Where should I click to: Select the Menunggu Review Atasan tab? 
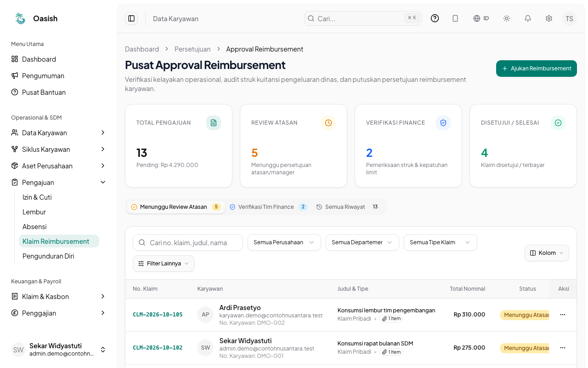tap(175, 207)
